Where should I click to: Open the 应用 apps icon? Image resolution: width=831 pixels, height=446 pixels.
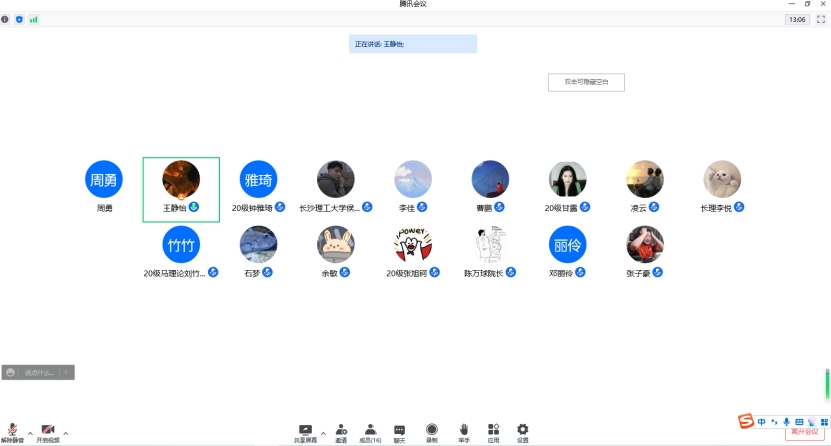pos(493,432)
